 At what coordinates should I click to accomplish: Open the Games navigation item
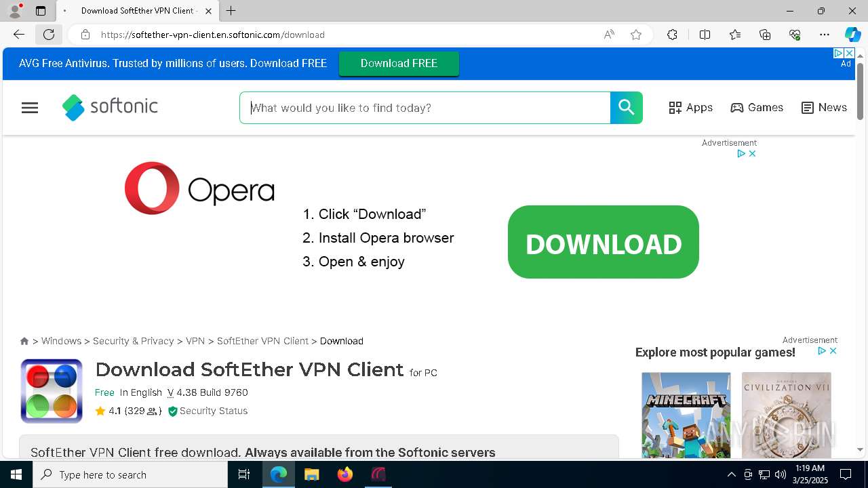click(x=757, y=108)
